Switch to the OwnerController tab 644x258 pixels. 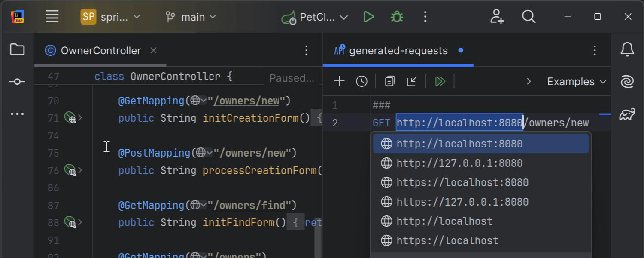(100, 51)
